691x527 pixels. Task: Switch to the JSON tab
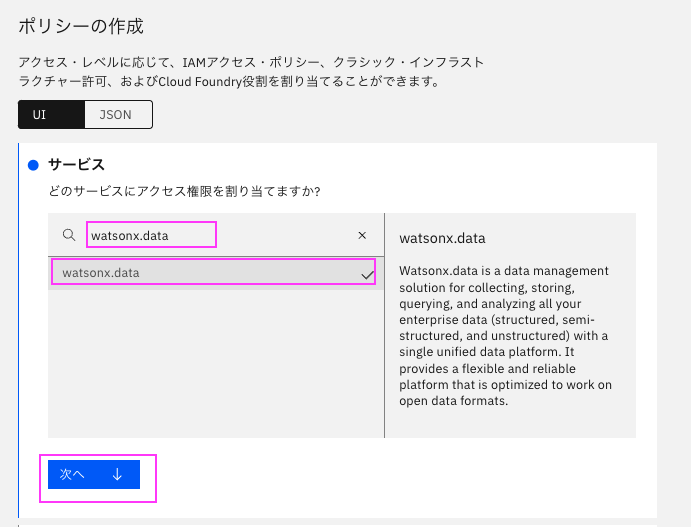118,115
